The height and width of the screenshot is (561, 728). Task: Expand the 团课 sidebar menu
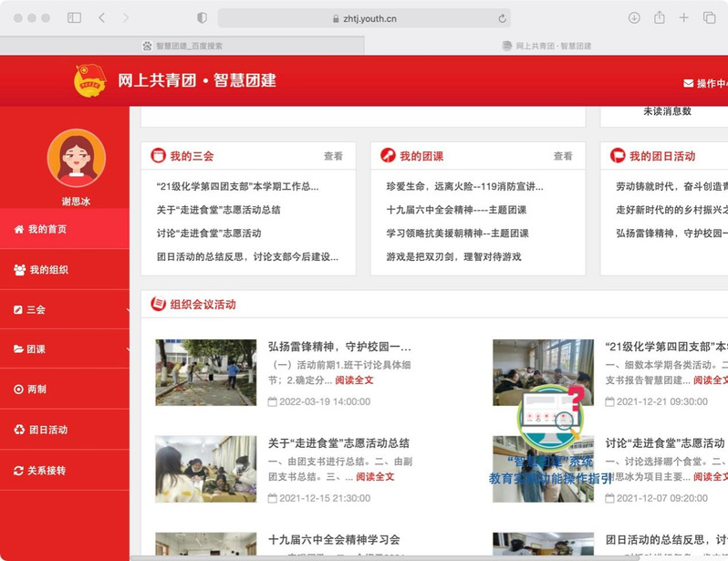65,349
